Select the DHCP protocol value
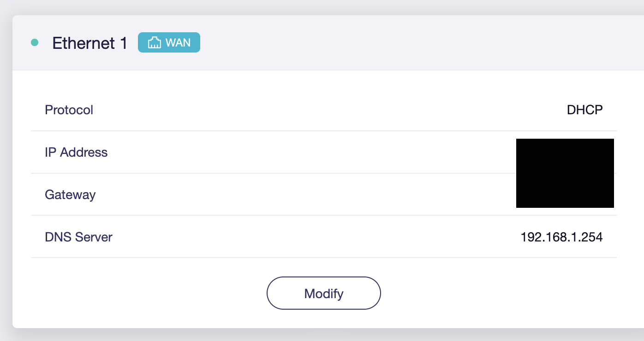The image size is (644, 341). click(x=584, y=110)
